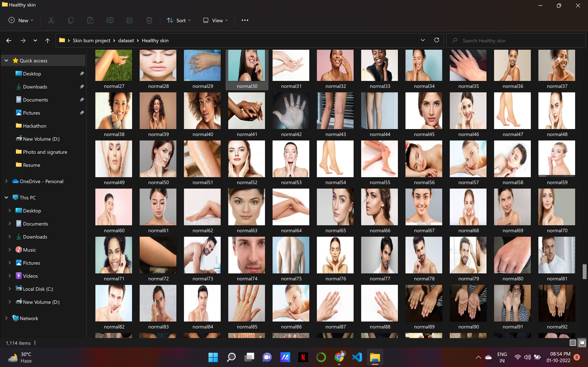Open Hackathon folder in Quick access
The image size is (588, 367).
pos(35,126)
